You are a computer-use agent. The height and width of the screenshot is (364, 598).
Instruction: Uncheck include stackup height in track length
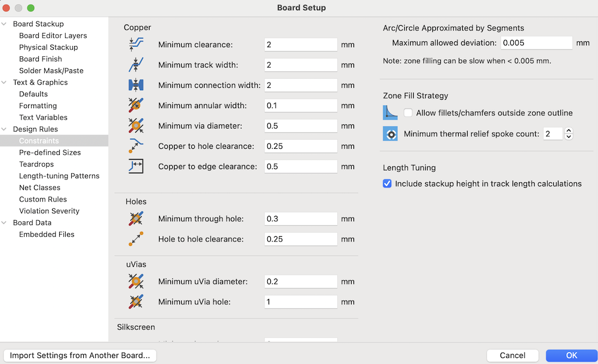[388, 183]
